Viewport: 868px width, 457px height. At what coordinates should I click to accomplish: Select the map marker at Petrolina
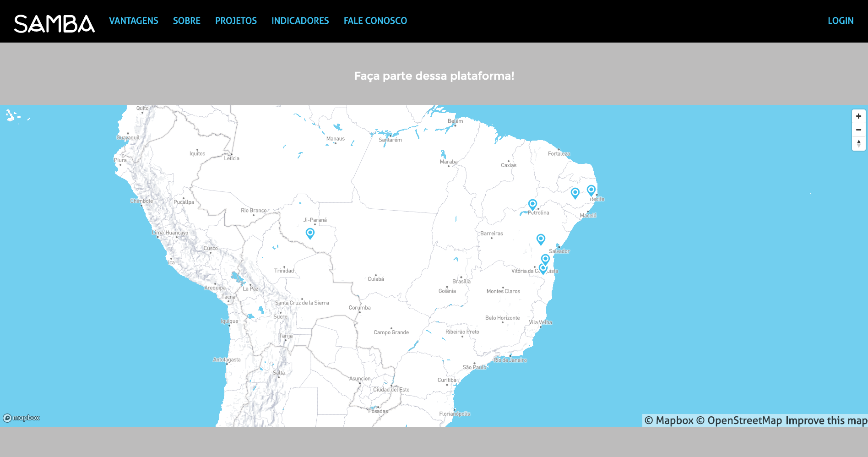pyautogui.click(x=532, y=204)
